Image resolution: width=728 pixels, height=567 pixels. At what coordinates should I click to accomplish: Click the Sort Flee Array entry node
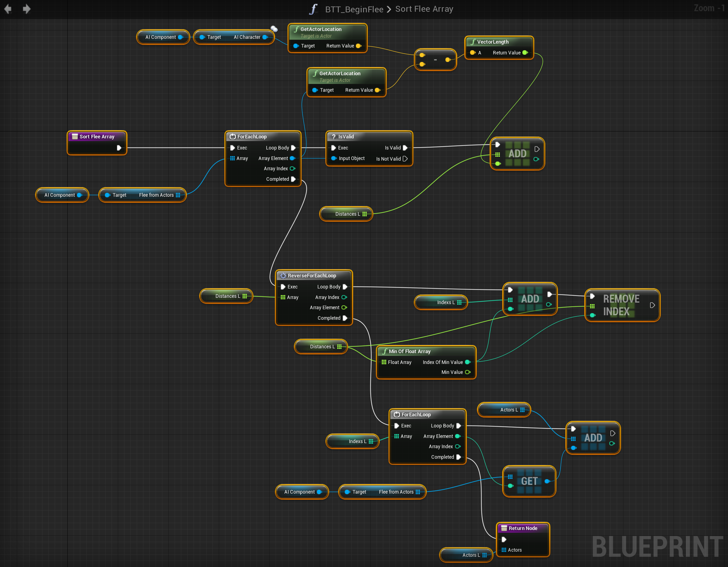[97, 137]
